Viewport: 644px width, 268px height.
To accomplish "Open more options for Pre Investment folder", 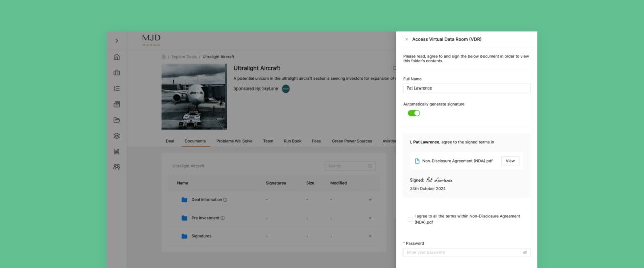I will point(370,218).
